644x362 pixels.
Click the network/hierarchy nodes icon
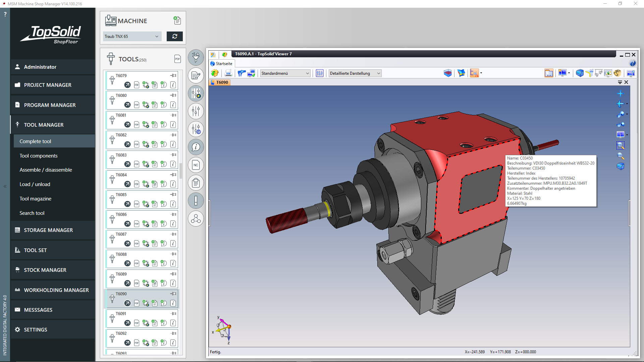pyautogui.click(x=196, y=219)
